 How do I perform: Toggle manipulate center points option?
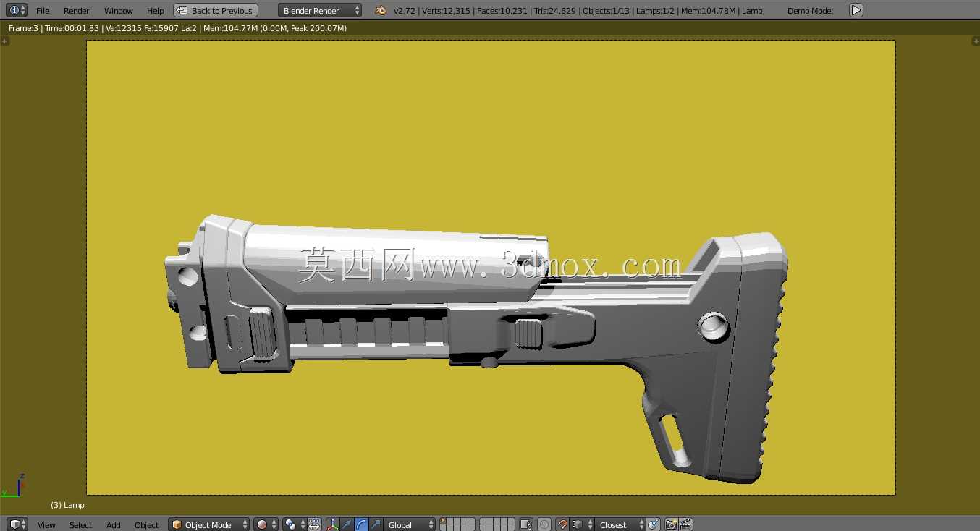click(x=315, y=524)
